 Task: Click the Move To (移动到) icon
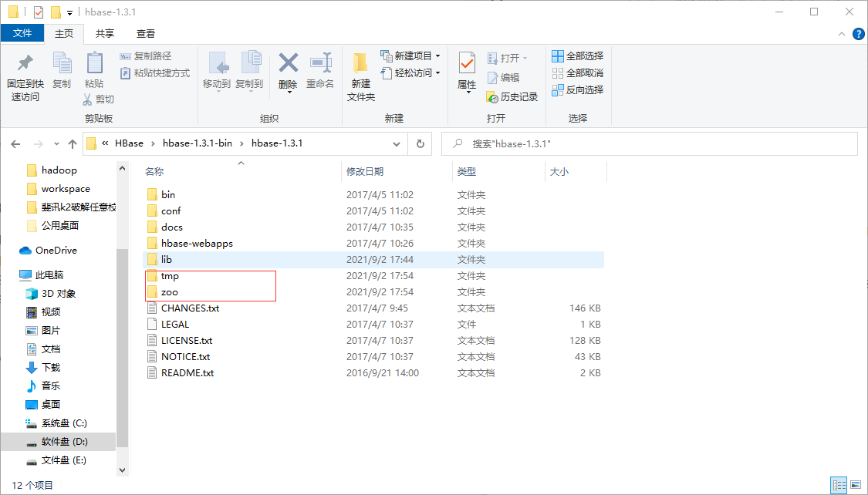(217, 62)
